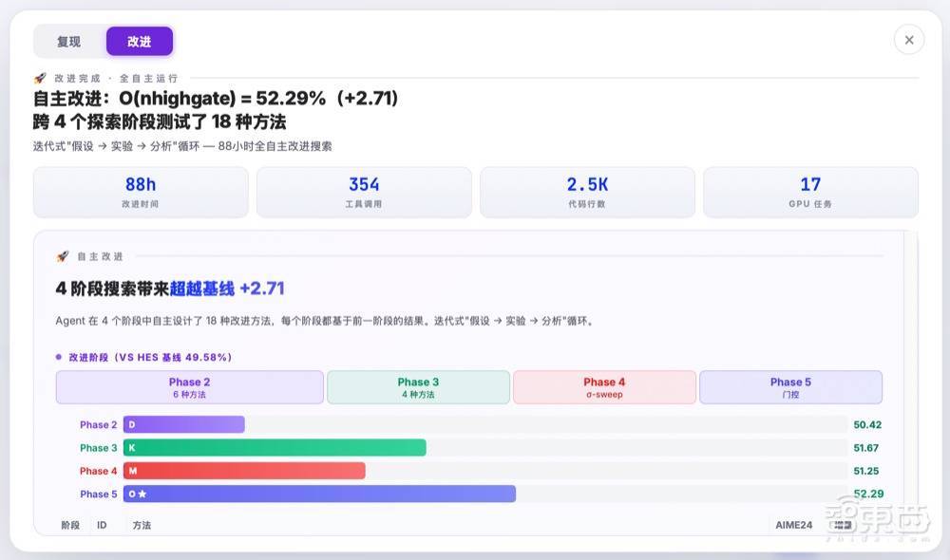
Task: Switch to the 复现 tab
Action: 69,42
